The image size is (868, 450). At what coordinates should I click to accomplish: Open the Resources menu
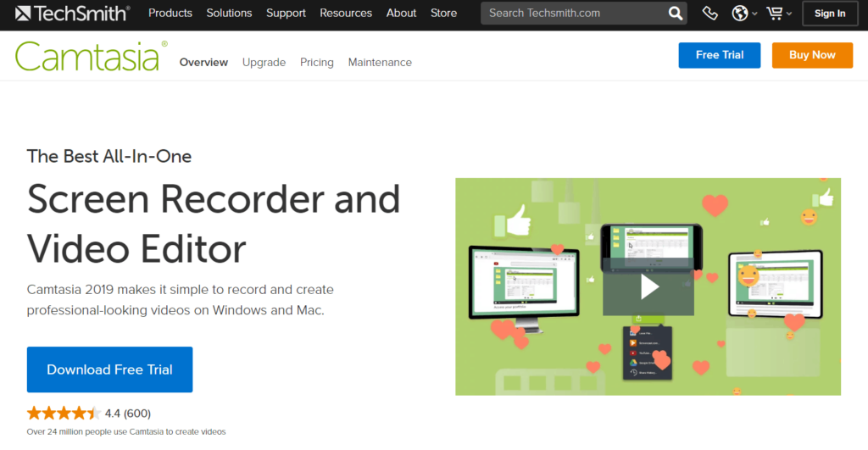(346, 13)
